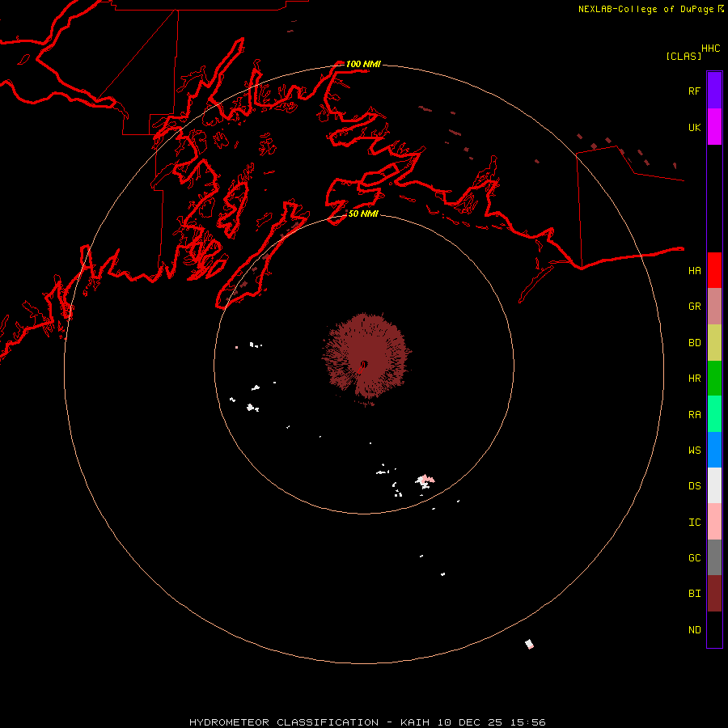Click the 50 NMI range ring label
Screen dimensions: 728x728
[x=363, y=214]
